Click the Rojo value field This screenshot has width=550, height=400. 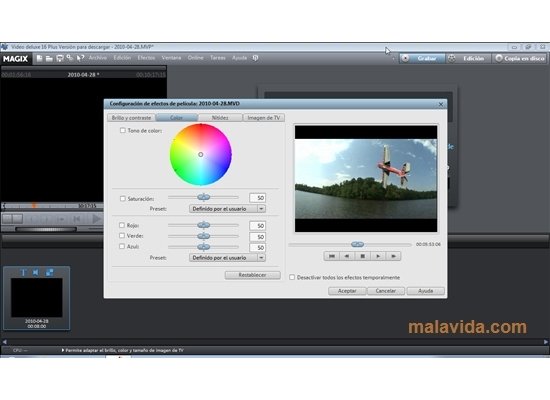pos(257,226)
